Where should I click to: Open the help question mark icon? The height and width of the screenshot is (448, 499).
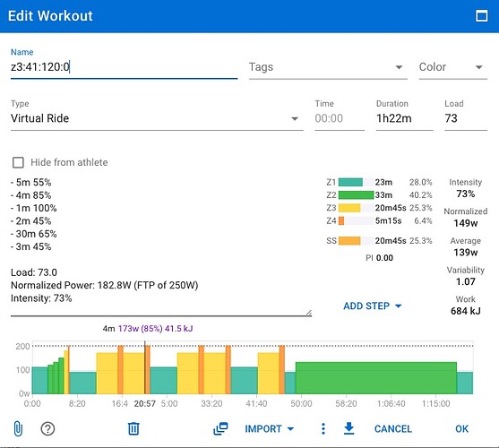pos(47,428)
